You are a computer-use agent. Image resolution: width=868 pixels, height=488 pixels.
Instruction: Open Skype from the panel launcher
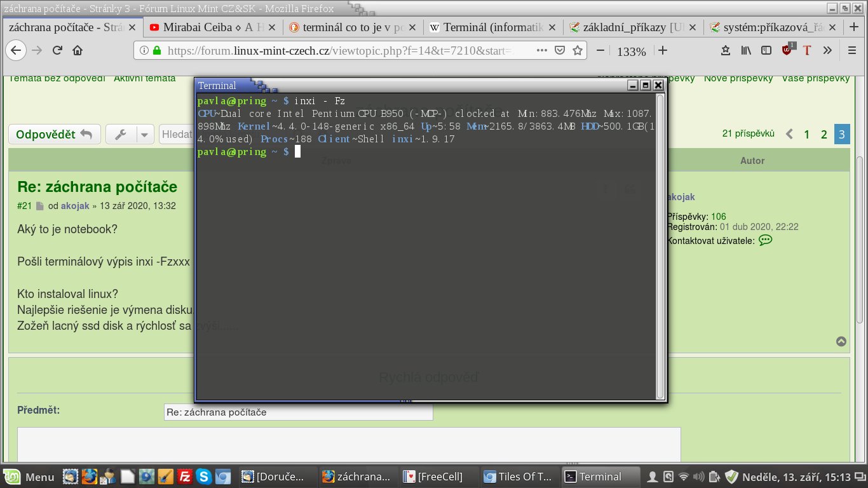pos(204,476)
